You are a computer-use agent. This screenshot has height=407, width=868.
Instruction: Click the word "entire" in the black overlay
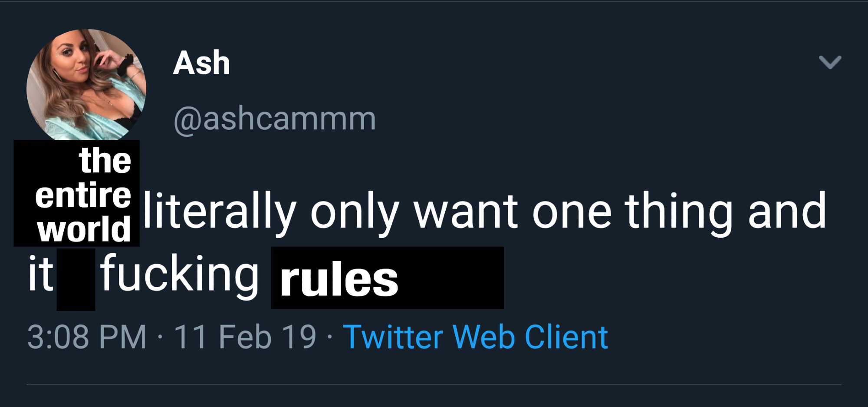[83, 195]
